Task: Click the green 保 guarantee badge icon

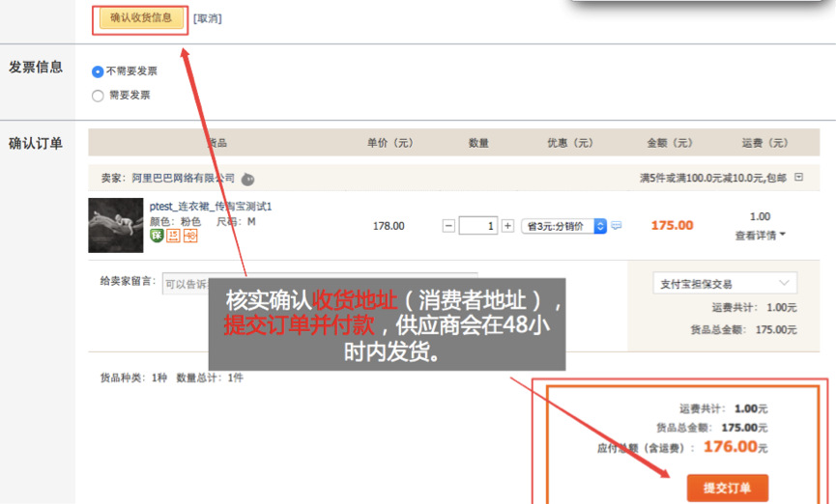Action: (157, 236)
